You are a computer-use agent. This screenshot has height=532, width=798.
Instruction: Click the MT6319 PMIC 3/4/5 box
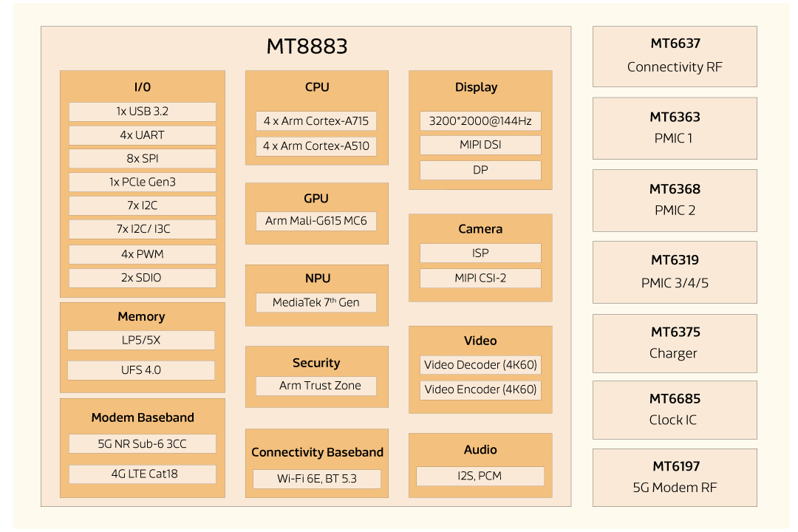(x=675, y=273)
